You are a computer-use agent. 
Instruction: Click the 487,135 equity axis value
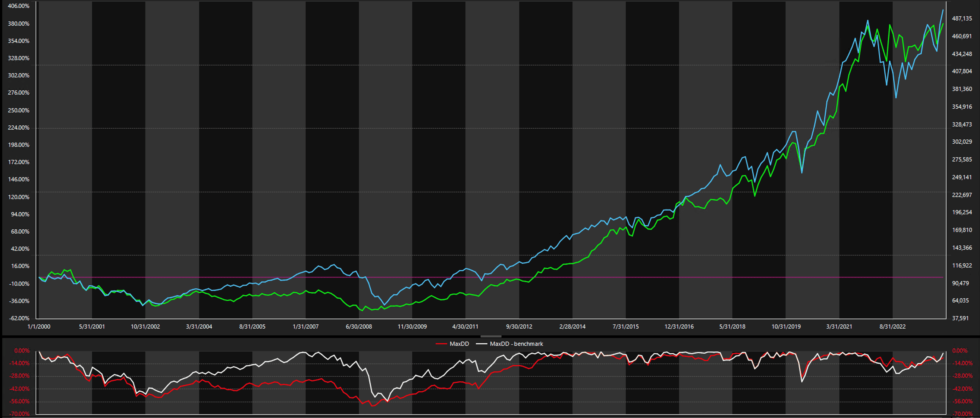coord(962,19)
